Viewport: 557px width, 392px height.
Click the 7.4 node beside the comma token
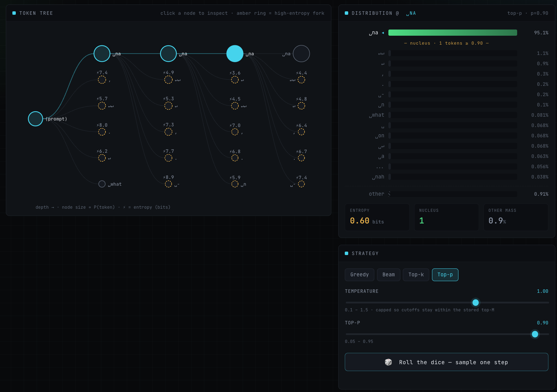[102, 80]
